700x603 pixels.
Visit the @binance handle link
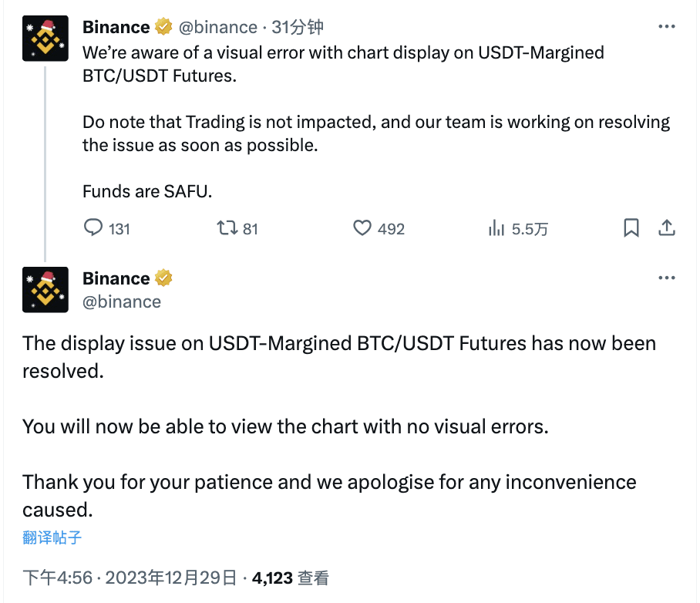click(217, 26)
